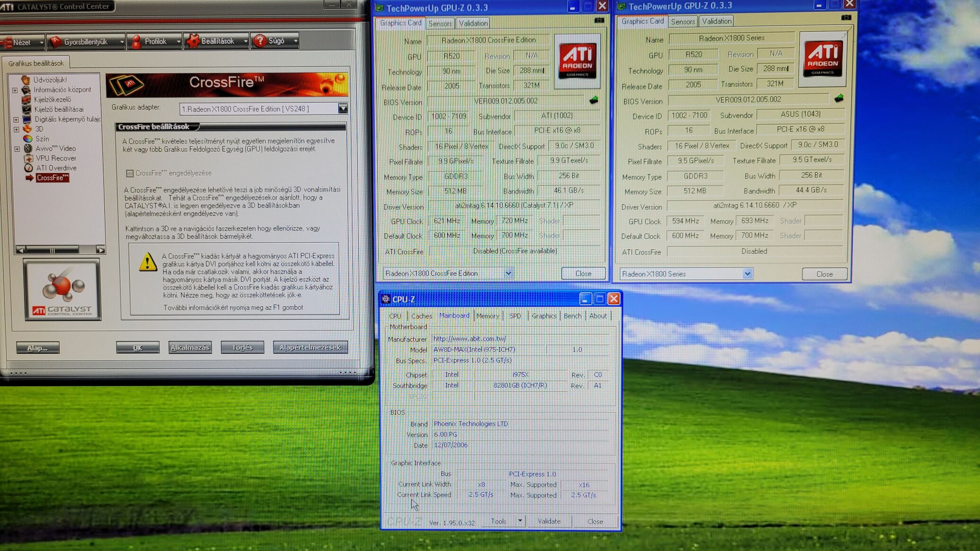Click the abit.com.tw manufacturer URL field
Viewport: 980px width, 551px height.
(x=521, y=339)
